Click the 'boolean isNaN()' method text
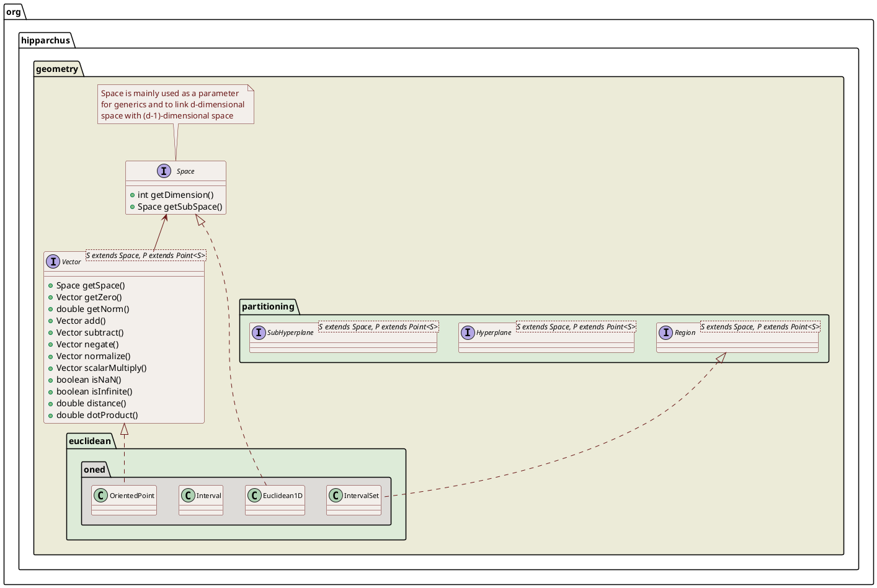The width and height of the screenshot is (877, 588). point(89,380)
